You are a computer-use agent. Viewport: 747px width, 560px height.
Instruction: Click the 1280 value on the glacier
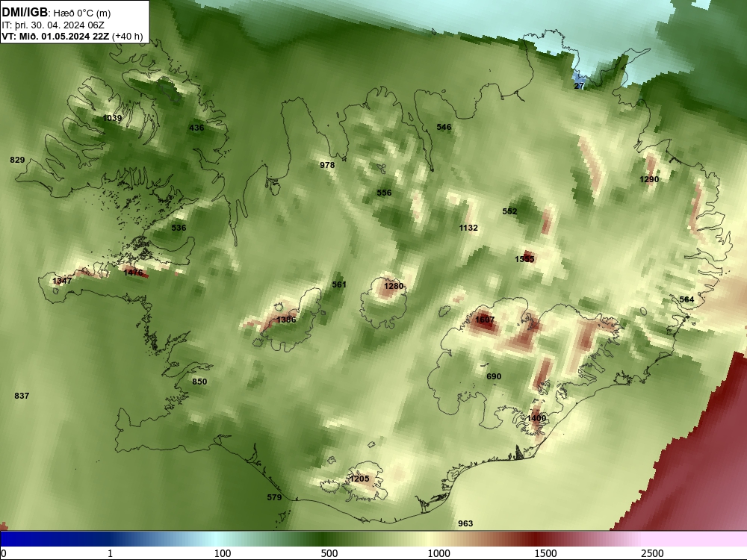tap(394, 286)
